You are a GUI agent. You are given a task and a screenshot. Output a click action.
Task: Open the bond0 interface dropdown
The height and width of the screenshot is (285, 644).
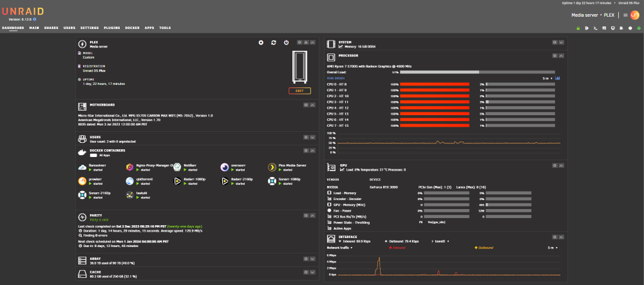point(442,241)
